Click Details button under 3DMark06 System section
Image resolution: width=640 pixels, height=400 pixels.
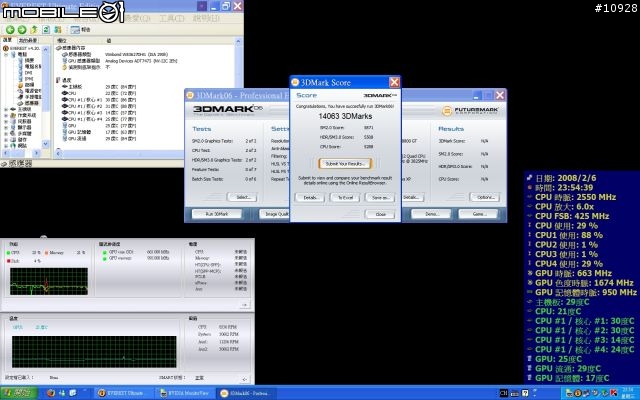412,197
